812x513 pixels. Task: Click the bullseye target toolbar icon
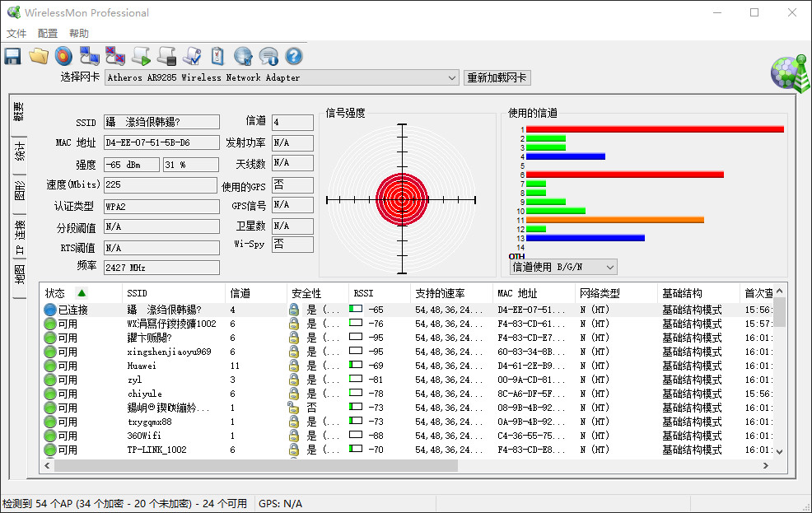[x=63, y=56]
